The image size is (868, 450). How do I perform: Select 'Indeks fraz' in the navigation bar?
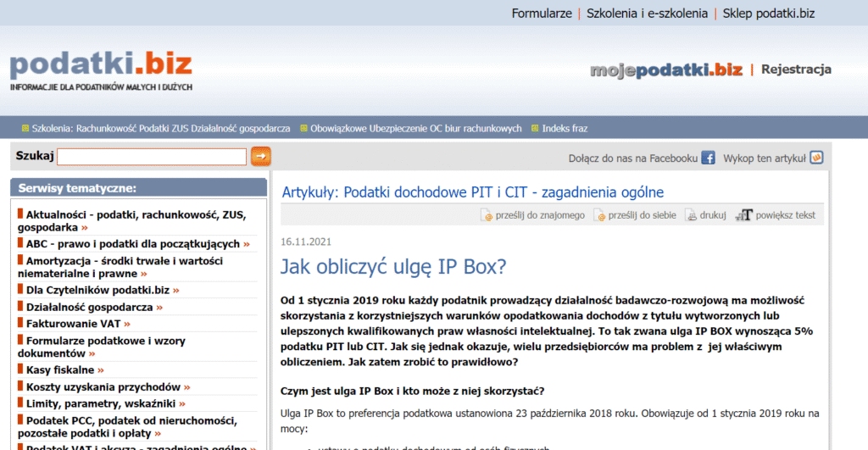(x=565, y=129)
